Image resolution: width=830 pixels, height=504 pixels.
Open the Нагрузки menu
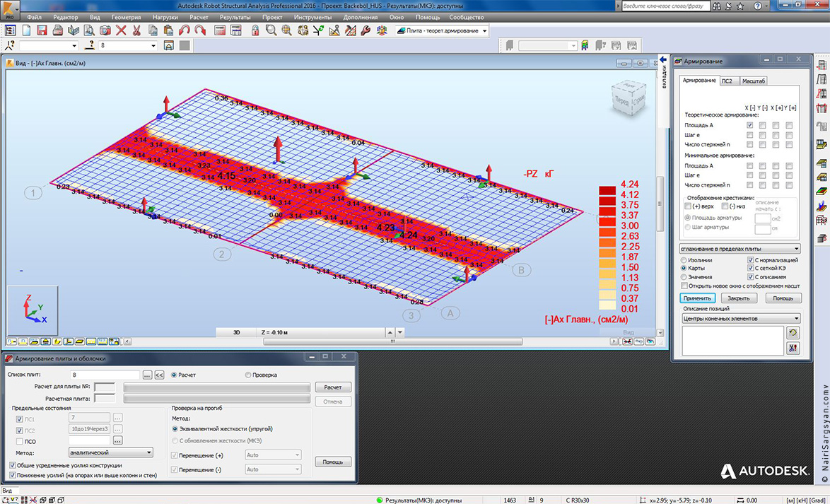[x=165, y=17]
